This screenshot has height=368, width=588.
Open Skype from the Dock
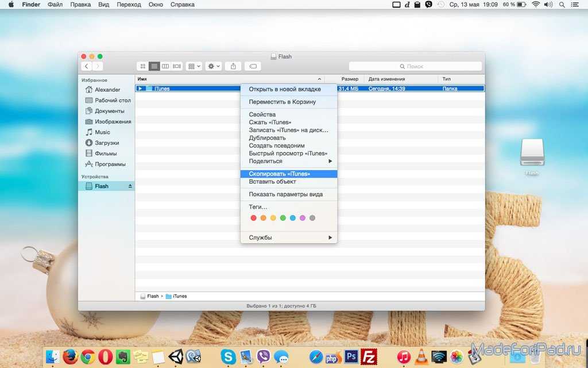228,356
